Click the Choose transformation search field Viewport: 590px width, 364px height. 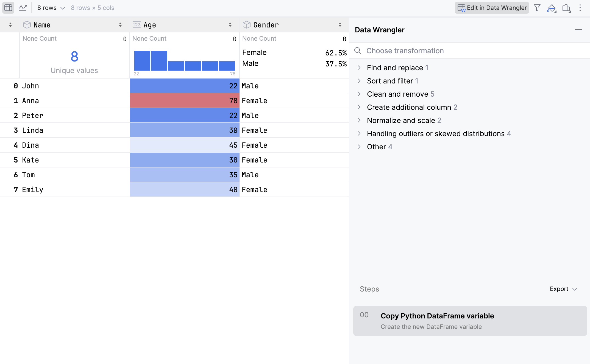point(439,51)
